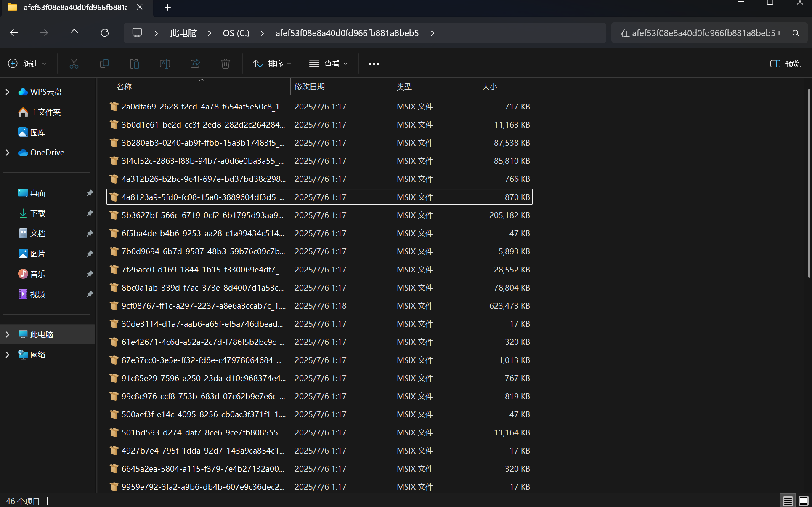The width and height of the screenshot is (812, 507).
Task: Click the Delete trash icon
Action: pyautogui.click(x=226, y=64)
